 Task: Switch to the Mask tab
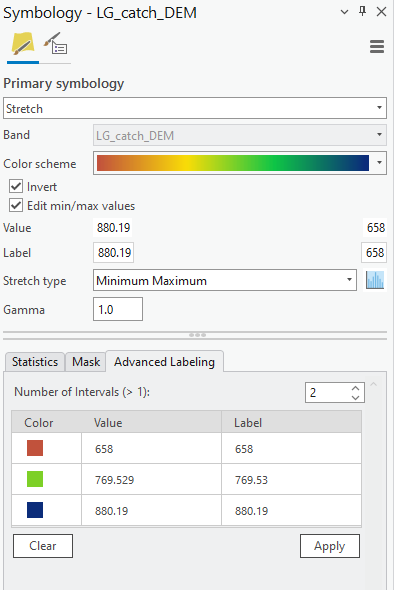point(86,362)
